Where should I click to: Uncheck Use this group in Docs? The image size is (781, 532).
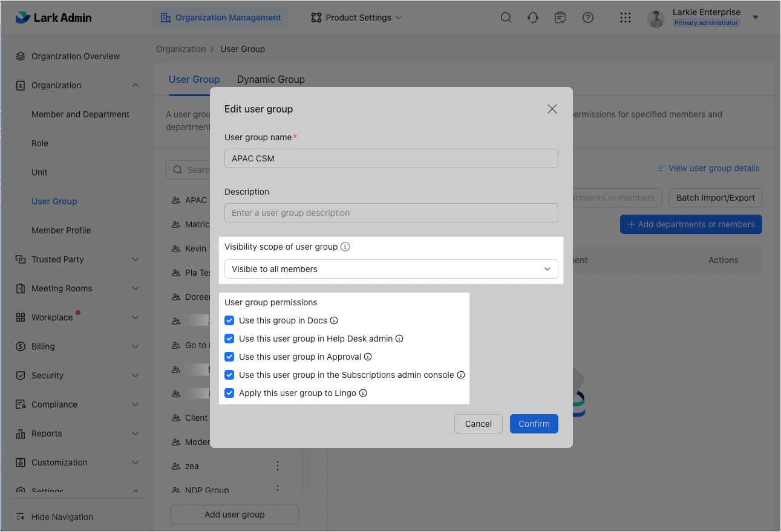pyautogui.click(x=229, y=320)
